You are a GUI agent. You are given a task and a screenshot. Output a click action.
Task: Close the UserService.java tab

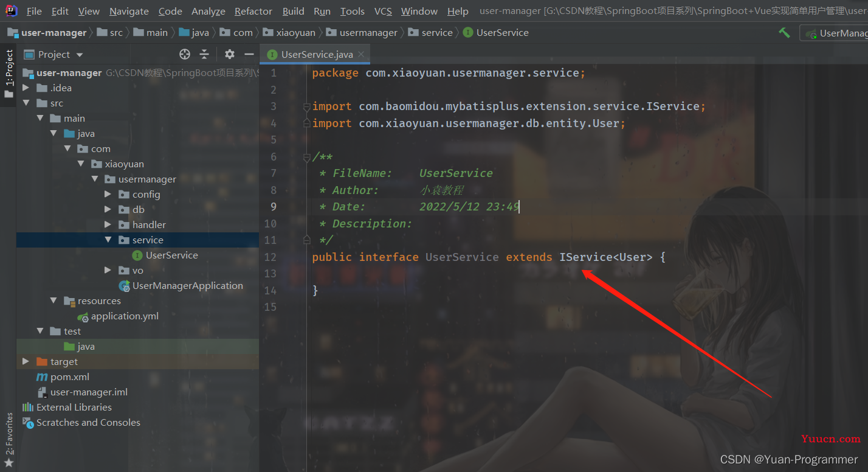[361, 54]
